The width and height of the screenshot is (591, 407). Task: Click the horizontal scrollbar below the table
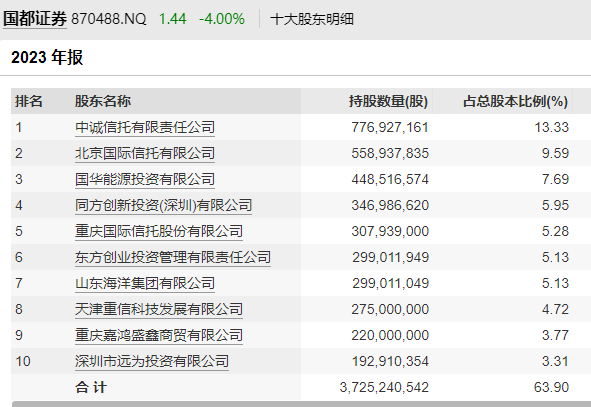tap(301, 404)
